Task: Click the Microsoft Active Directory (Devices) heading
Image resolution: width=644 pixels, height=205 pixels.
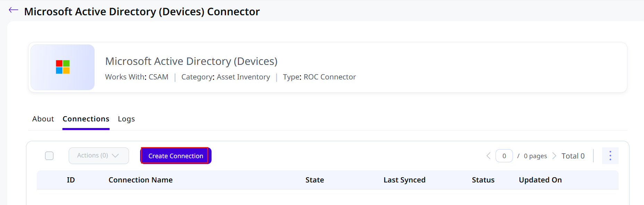Action: (191, 61)
